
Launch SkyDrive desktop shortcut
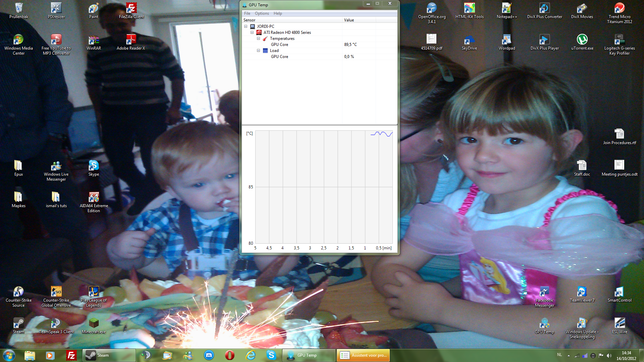pos(469,42)
